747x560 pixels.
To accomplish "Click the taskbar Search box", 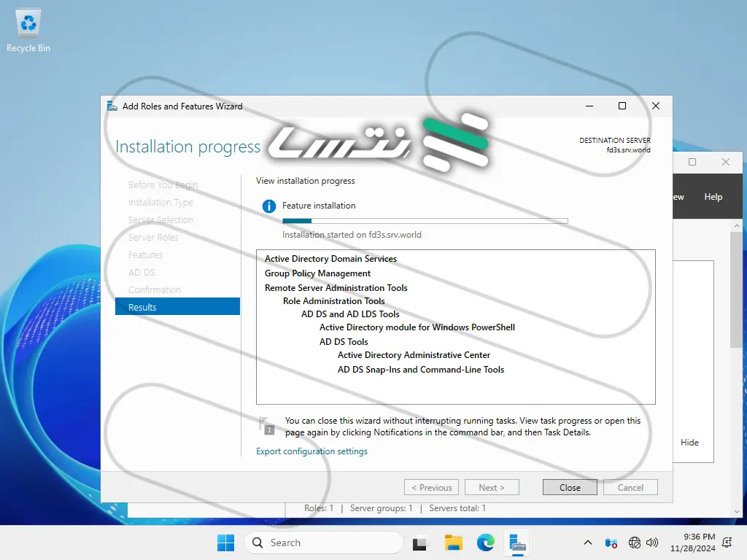I will click(324, 542).
